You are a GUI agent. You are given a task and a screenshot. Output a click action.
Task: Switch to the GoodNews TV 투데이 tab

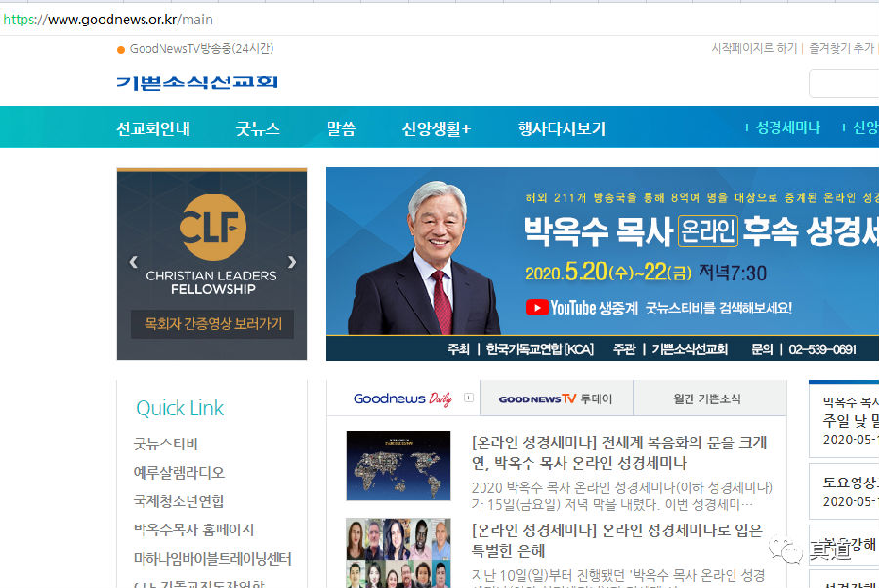(x=556, y=399)
